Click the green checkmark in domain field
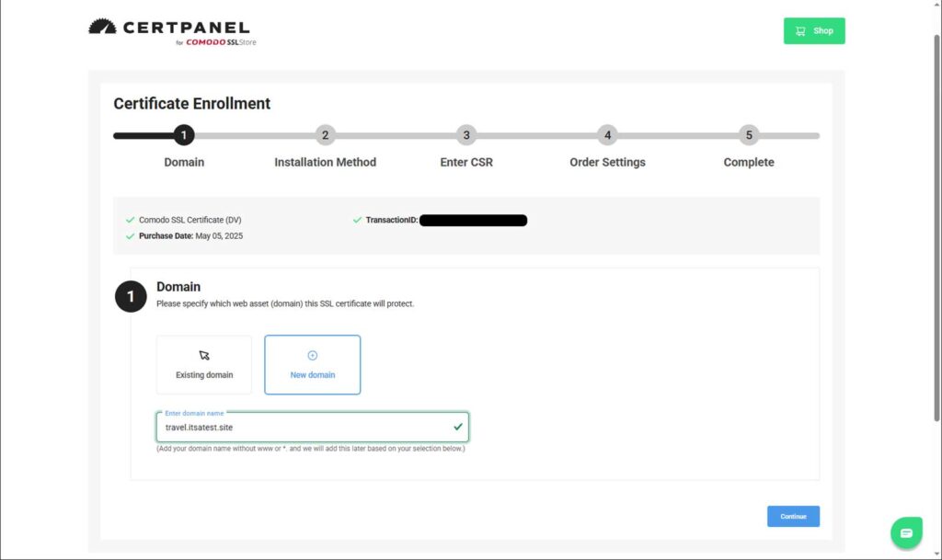This screenshot has width=942, height=560. [458, 427]
